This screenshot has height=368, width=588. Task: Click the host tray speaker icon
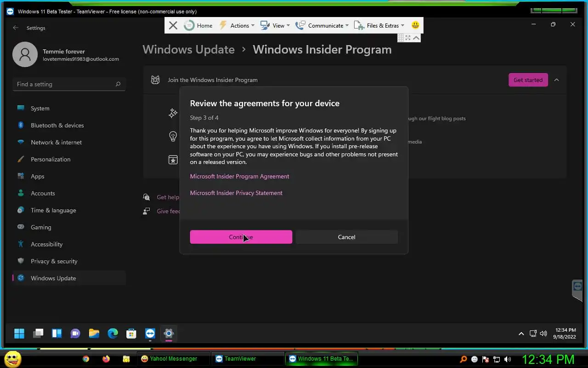coord(508,359)
